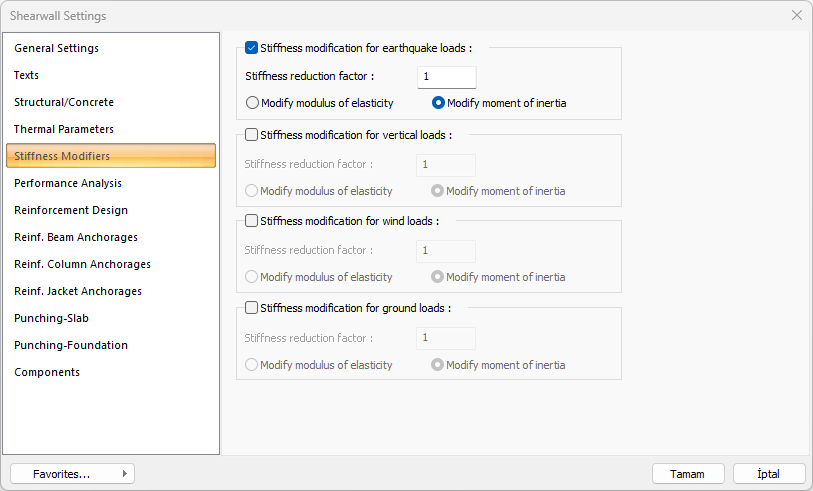Click earthquake stiffness reduction factor field
The image size is (813, 491).
(x=446, y=77)
